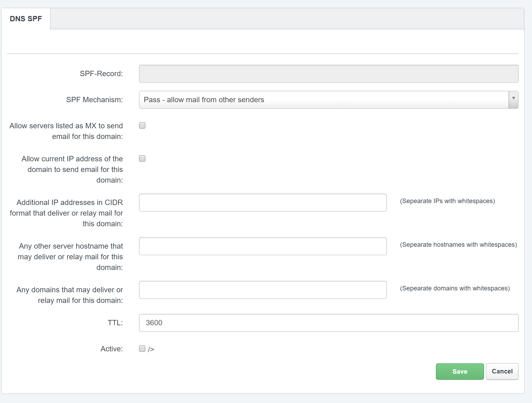Click the 'Sepearate hostnames with whitespaces' hint

458,245
